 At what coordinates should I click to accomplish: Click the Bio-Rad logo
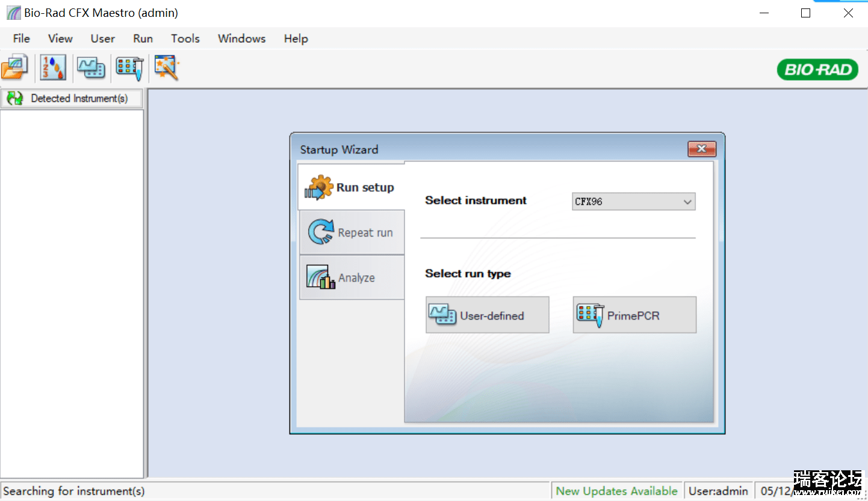pos(817,70)
